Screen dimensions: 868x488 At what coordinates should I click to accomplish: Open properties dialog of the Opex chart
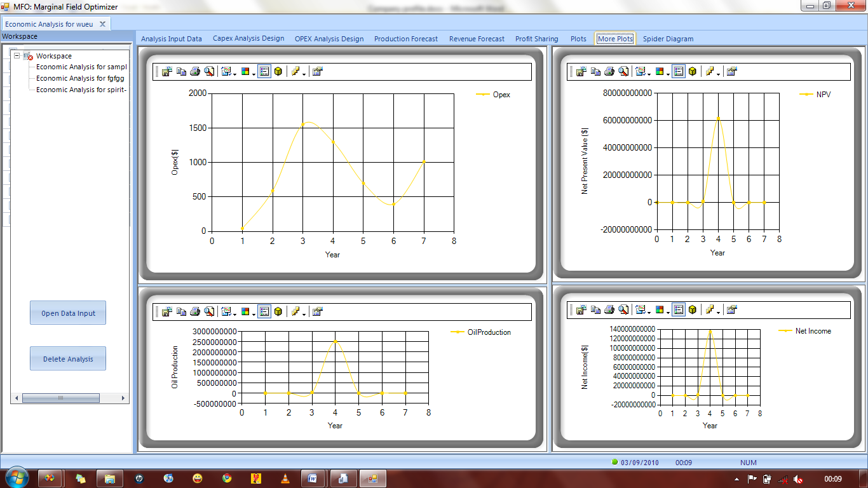point(317,72)
